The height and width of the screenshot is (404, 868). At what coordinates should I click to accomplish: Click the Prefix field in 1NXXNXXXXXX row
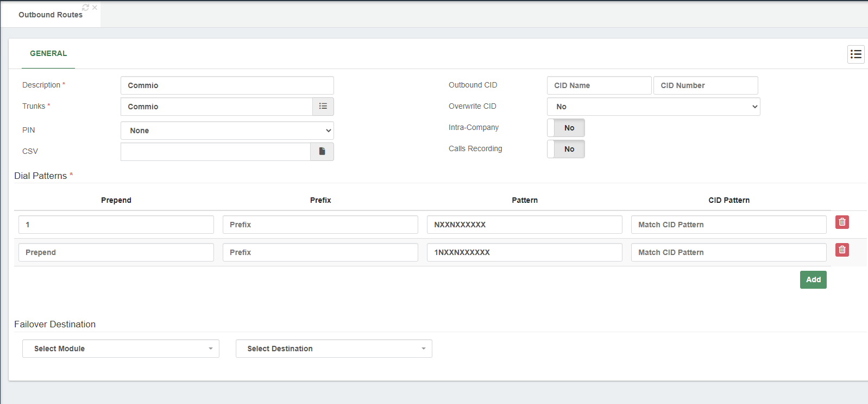320,252
